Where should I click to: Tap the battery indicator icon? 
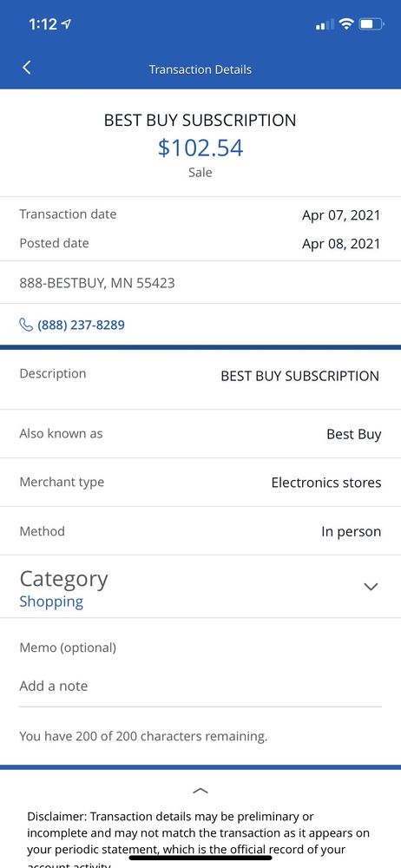[x=371, y=23]
